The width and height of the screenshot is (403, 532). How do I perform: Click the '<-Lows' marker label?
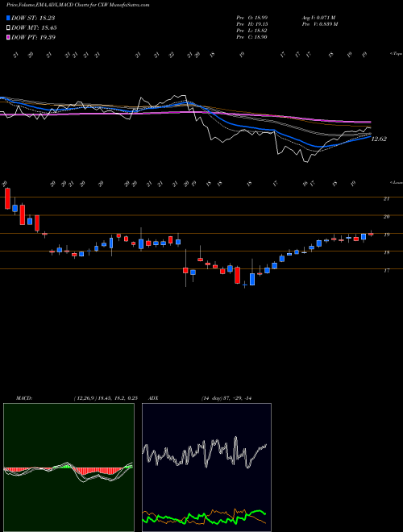pyautogui.click(x=396, y=182)
